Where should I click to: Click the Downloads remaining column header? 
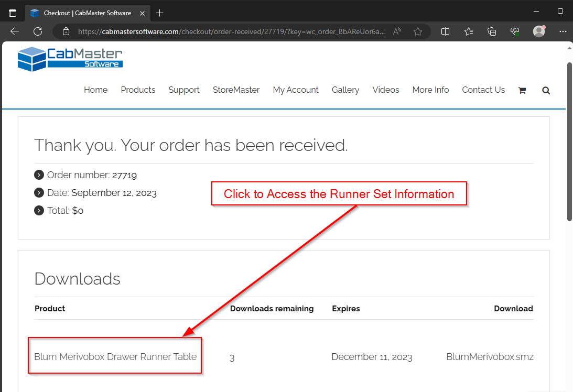(272, 309)
